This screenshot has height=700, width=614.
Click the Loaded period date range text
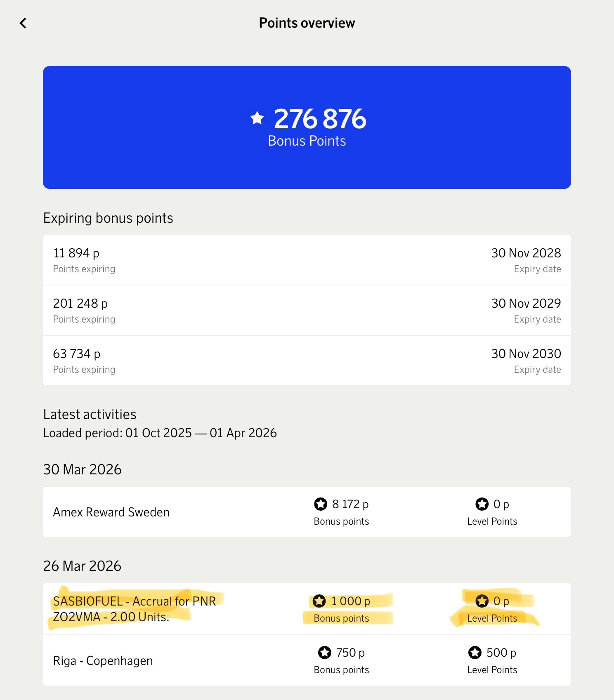pos(160,433)
